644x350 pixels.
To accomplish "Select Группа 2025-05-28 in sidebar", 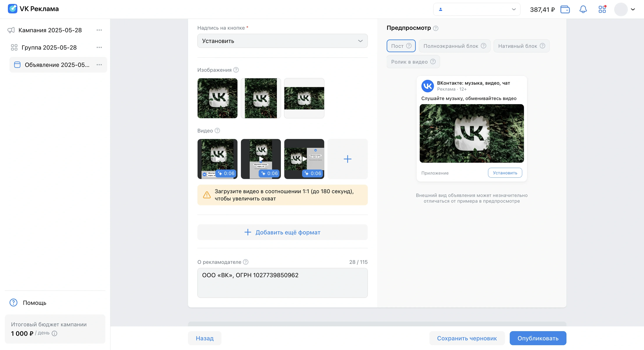I will pyautogui.click(x=49, y=47).
